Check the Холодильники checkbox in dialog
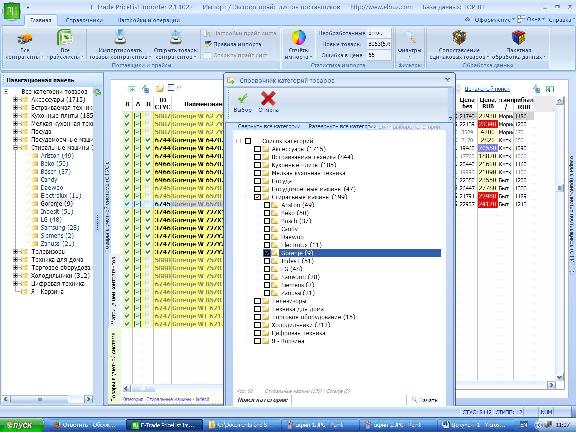 [x=258, y=325]
